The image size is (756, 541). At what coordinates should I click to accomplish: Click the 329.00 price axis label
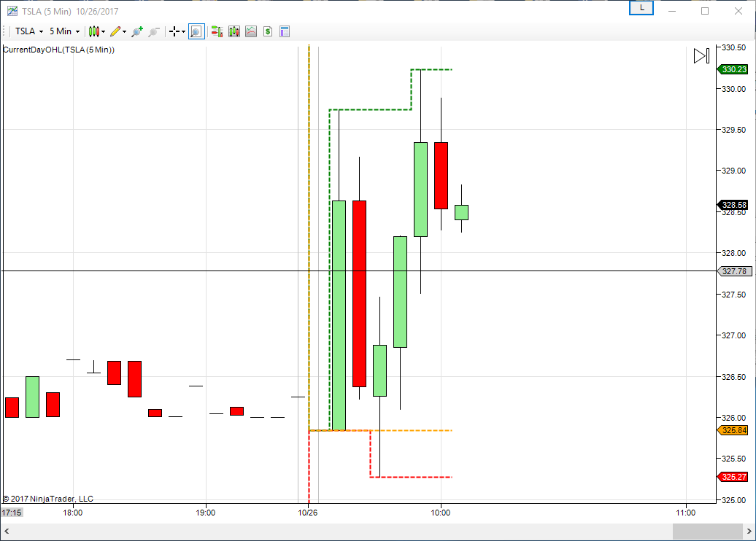(733, 171)
